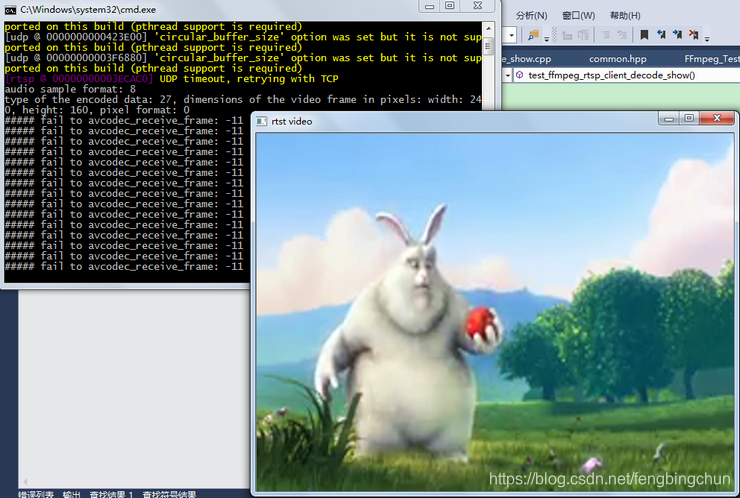The image size is (740, 498).
Task: Close the rtst video window
Action: [x=717, y=118]
